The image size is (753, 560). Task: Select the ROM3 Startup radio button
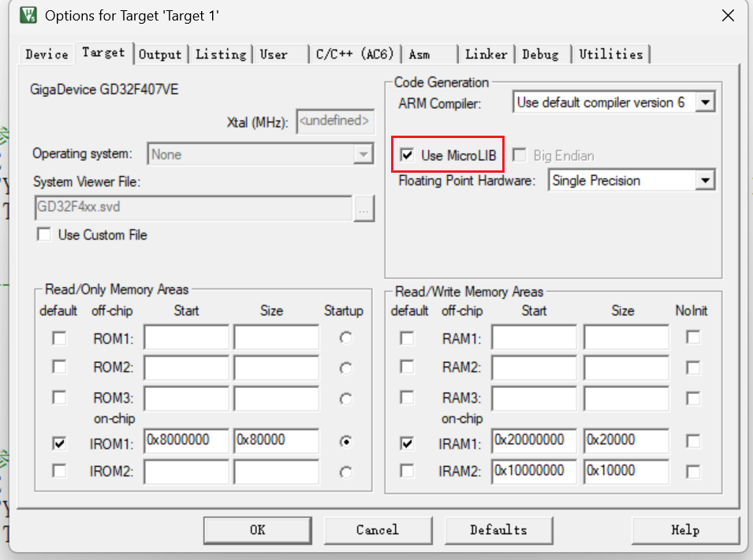click(x=346, y=399)
